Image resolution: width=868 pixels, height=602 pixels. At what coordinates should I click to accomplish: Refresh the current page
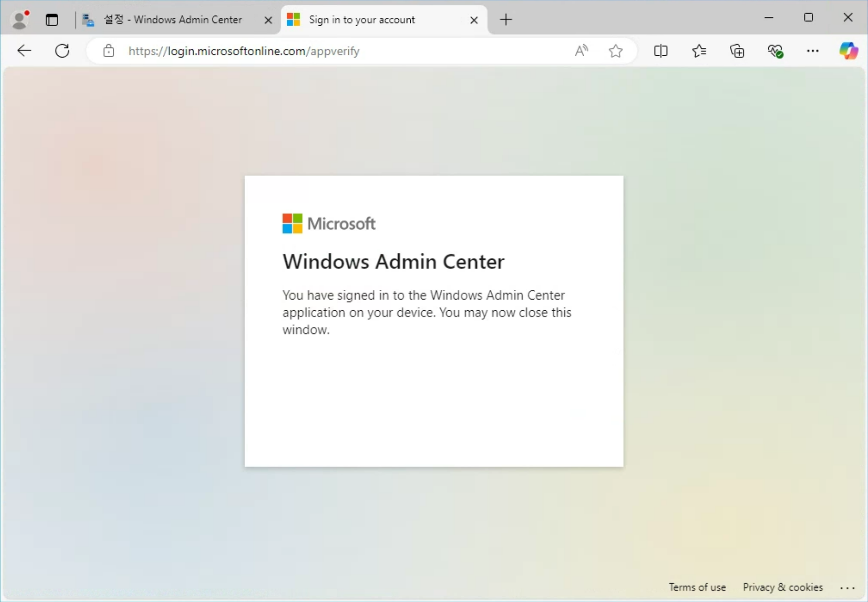[62, 50]
